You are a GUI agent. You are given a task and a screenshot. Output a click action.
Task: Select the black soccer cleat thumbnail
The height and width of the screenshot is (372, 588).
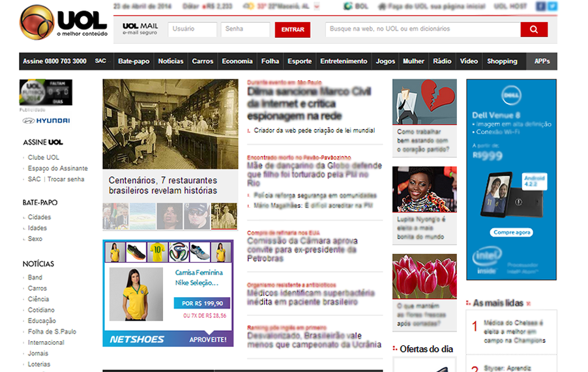coord(136,251)
